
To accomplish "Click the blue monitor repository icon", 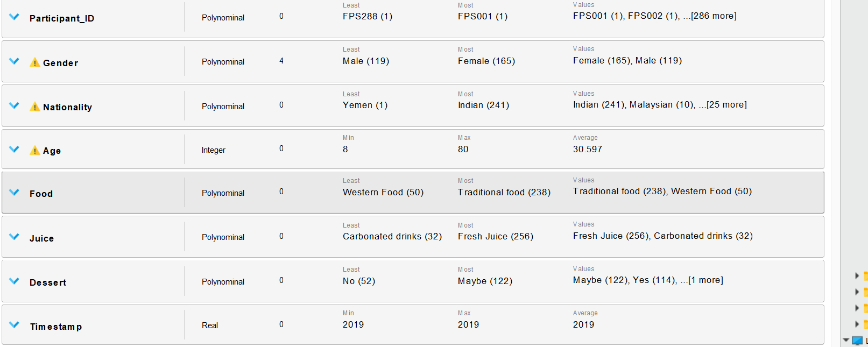I will [857, 341].
